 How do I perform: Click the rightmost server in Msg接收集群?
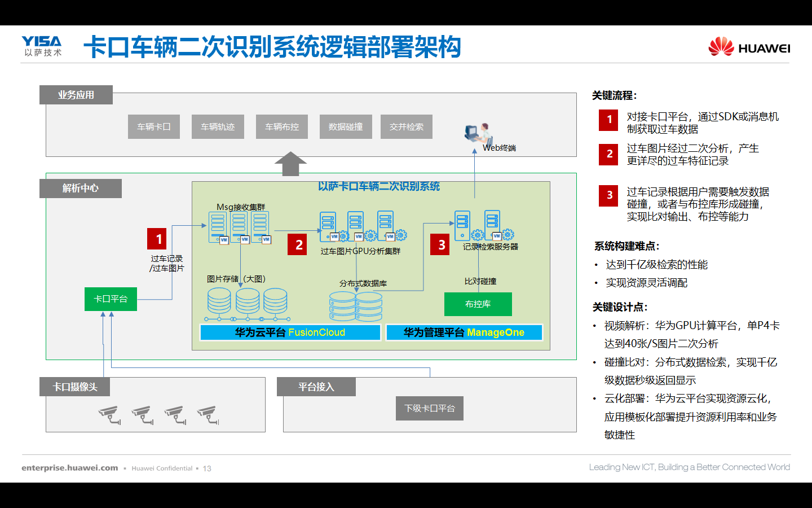(260, 227)
